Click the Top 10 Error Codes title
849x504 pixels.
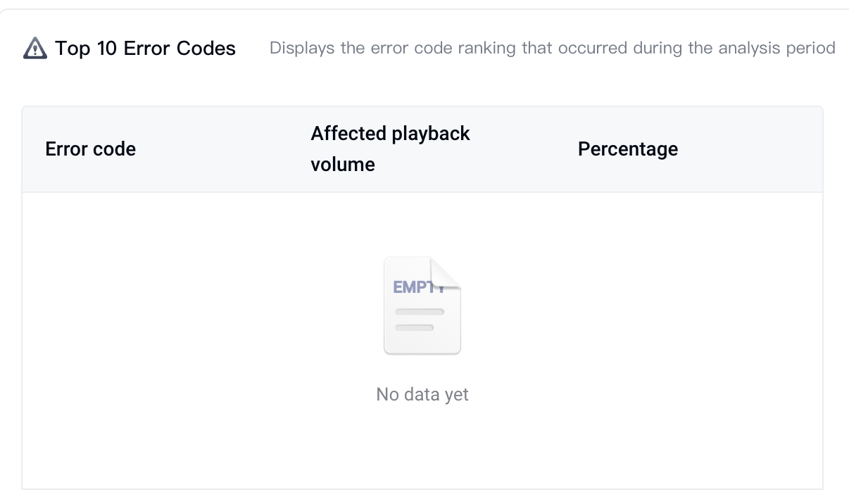(x=145, y=49)
